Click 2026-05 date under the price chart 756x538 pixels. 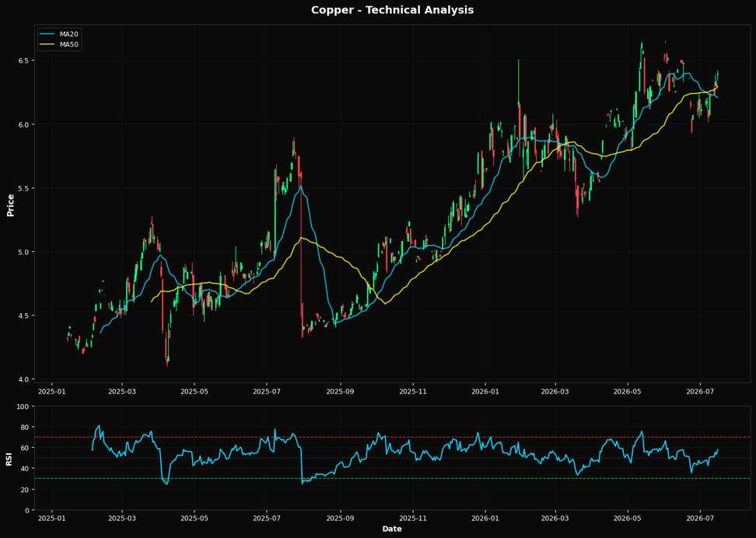(x=628, y=392)
